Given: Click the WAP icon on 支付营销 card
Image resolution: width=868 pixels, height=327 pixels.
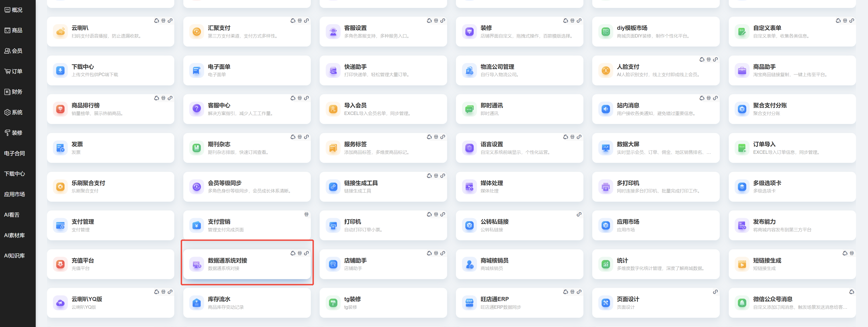Looking at the screenshot, I should click(306, 214).
